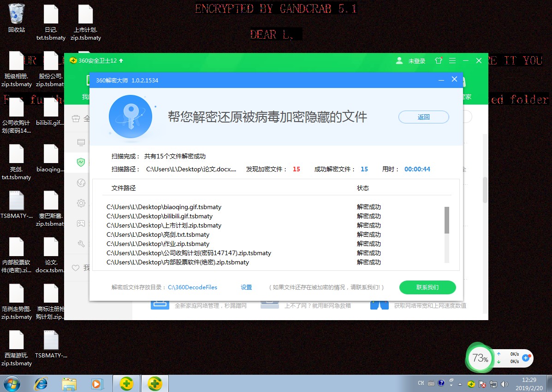
Task: Select the 日记.txt.tsbmaty desktop file
Action: point(51,23)
